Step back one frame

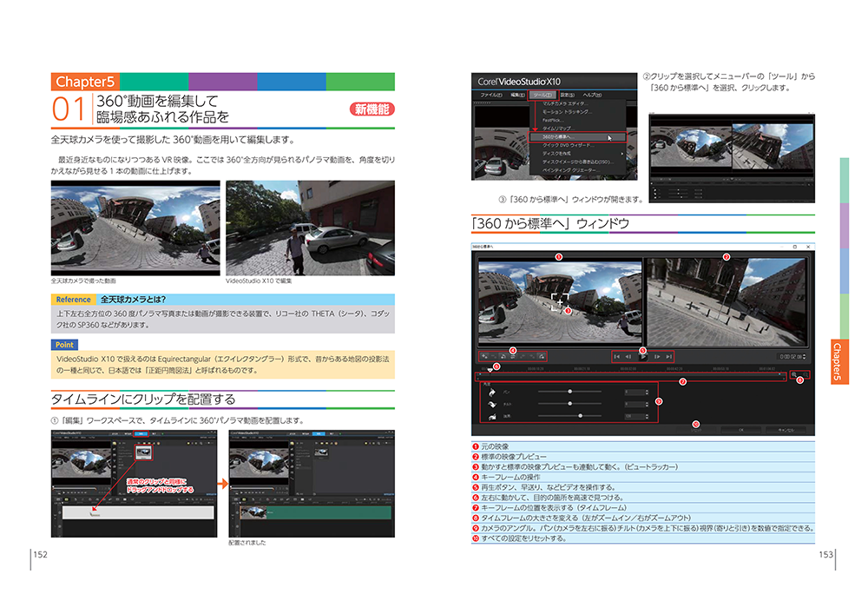tap(628, 356)
